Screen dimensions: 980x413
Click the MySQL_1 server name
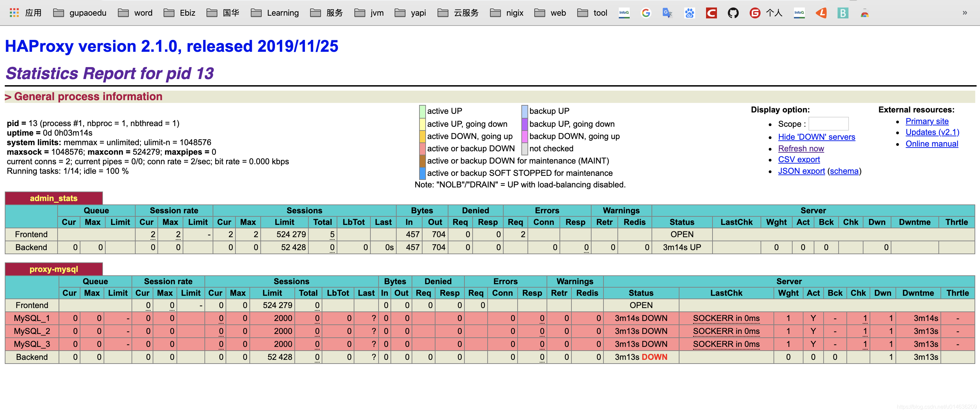click(x=32, y=318)
